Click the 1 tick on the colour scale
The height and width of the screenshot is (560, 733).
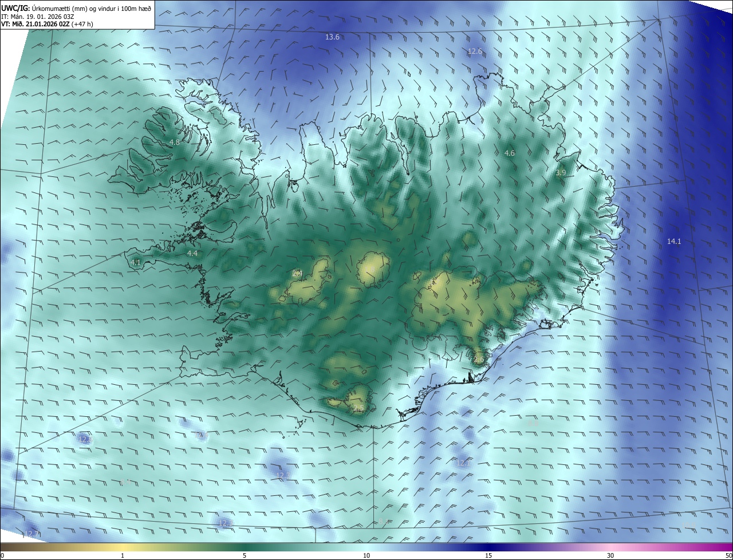pos(123,556)
